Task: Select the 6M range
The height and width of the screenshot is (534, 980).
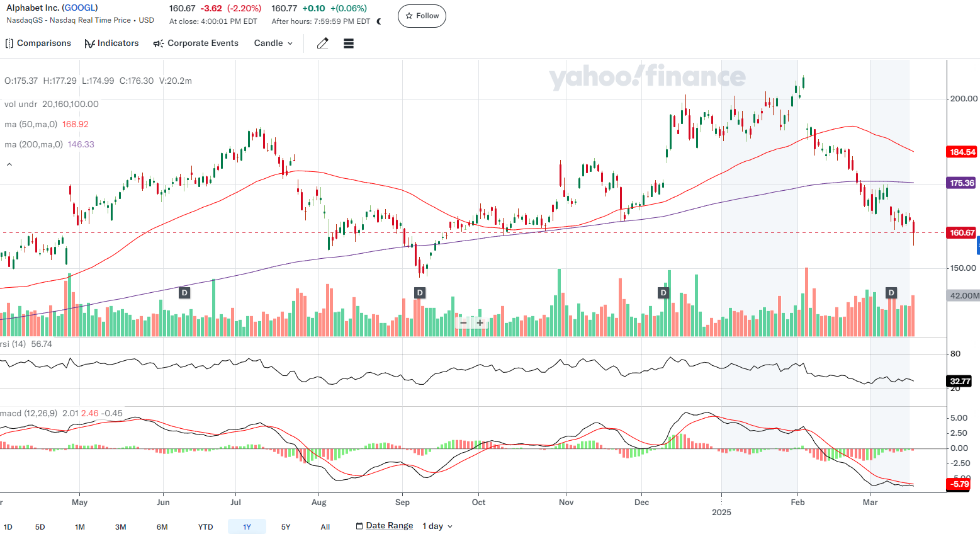Action: [x=162, y=527]
